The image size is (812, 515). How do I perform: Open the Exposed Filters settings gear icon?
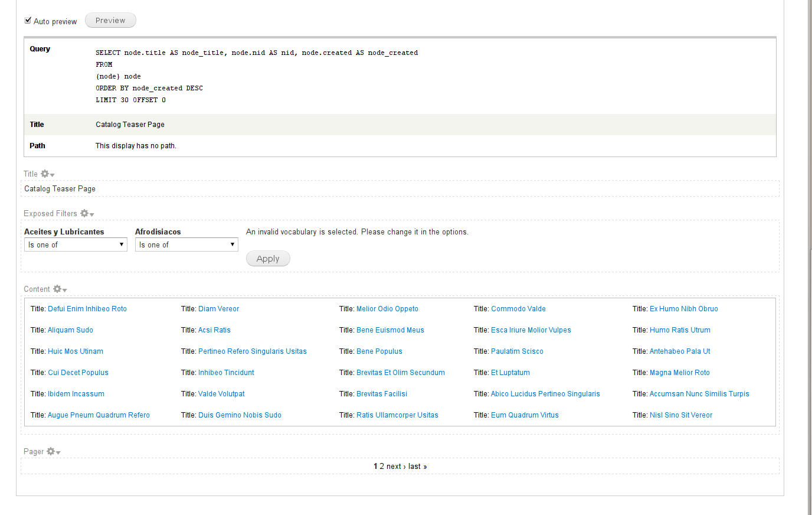point(86,213)
